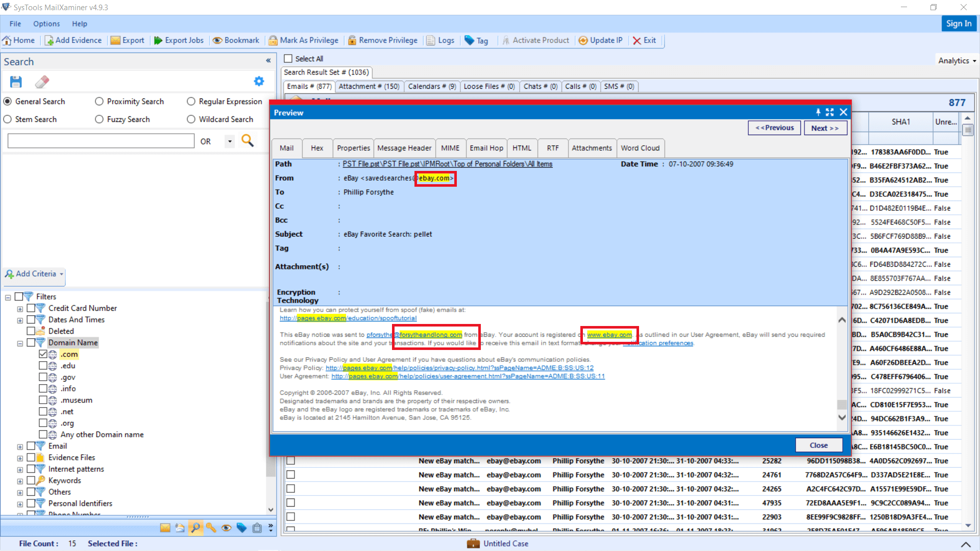The height and width of the screenshot is (551, 980).
Task: Click the Tag toolbar icon
Action: coord(477,40)
